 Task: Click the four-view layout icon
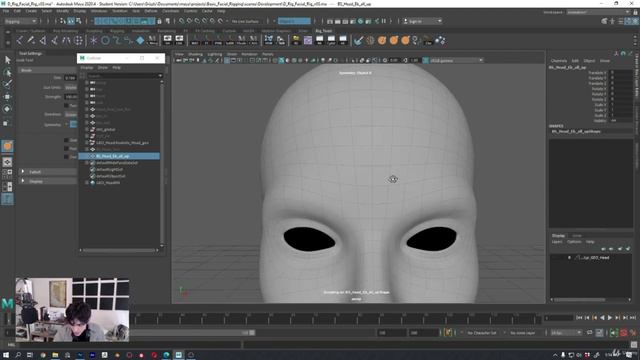pyautogui.click(x=7, y=174)
